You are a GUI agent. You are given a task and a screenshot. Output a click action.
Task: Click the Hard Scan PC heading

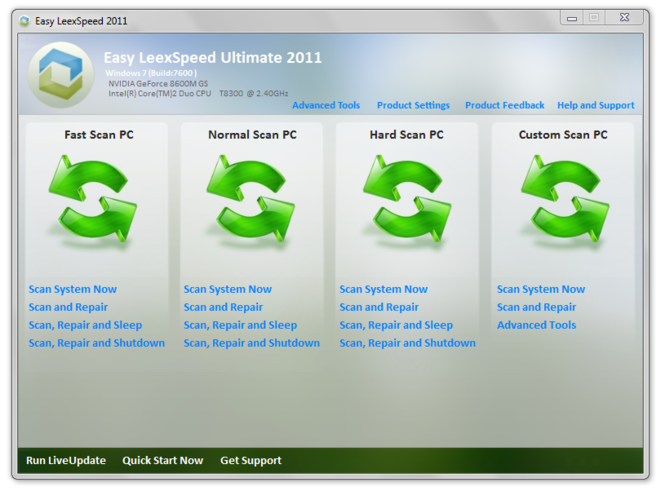[x=406, y=135]
